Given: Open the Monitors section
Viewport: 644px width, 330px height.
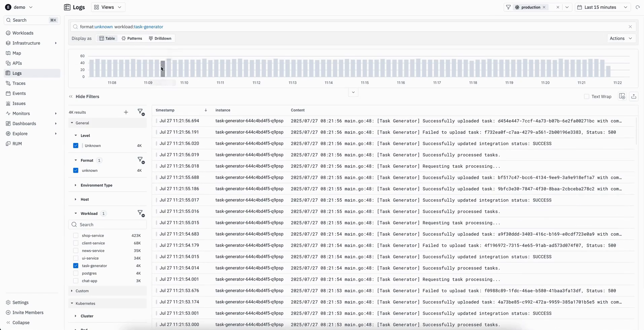Looking at the screenshot, I should [21, 113].
